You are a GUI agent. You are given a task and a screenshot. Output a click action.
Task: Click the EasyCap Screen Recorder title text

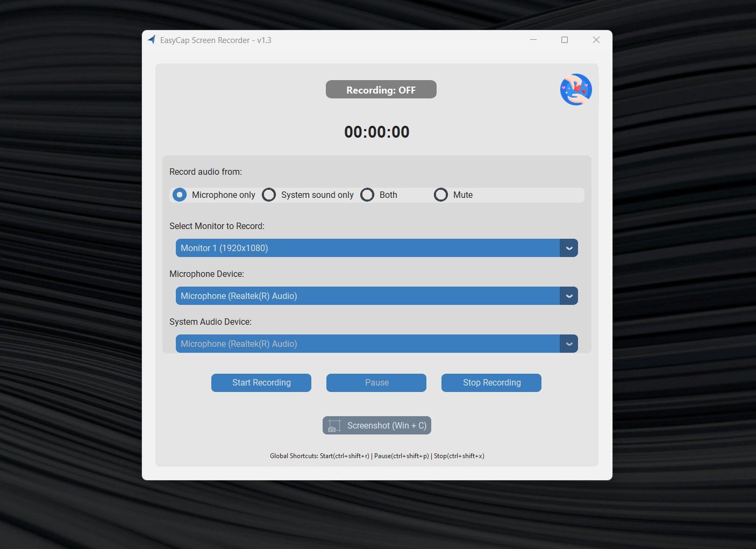point(215,40)
